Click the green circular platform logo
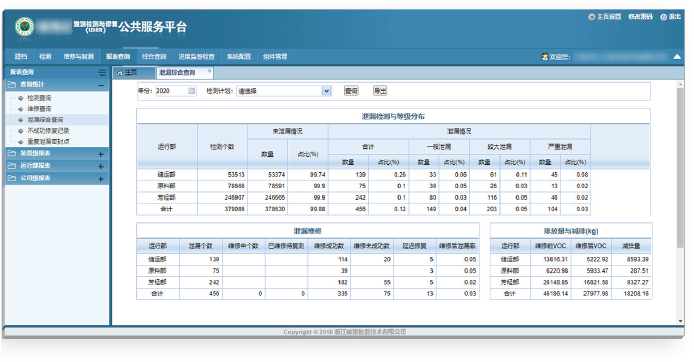 point(24,27)
